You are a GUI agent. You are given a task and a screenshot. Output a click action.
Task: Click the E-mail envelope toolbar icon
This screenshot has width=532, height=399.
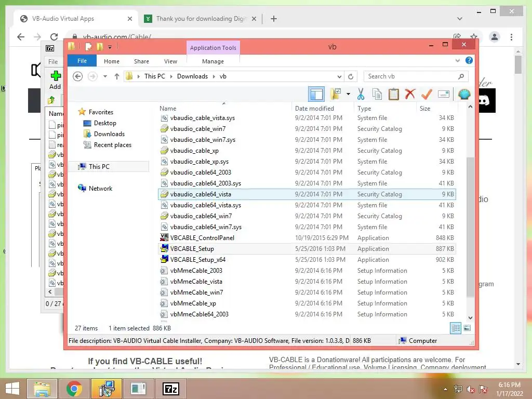tap(444, 94)
